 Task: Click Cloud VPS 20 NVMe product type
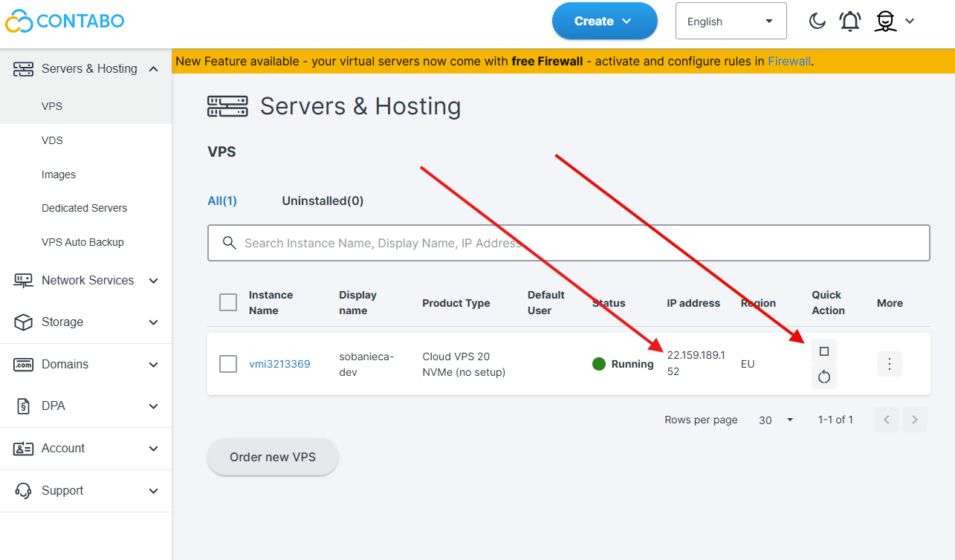[x=464, y=364]
